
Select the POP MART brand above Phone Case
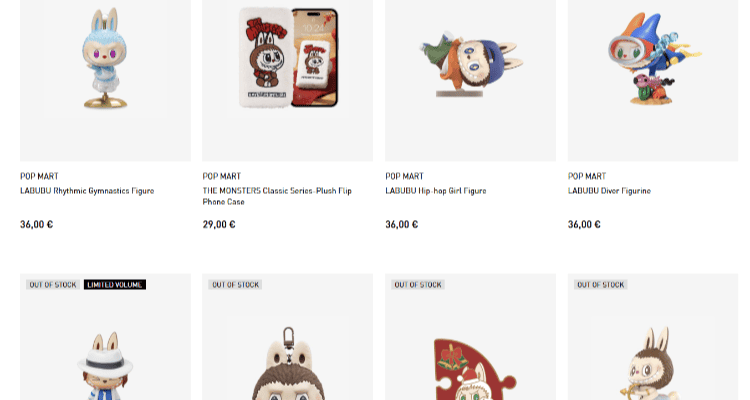coord(221,176)
